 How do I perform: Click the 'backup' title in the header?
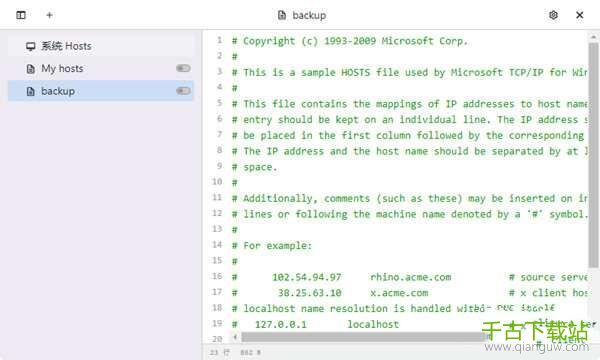click(309, 15)
